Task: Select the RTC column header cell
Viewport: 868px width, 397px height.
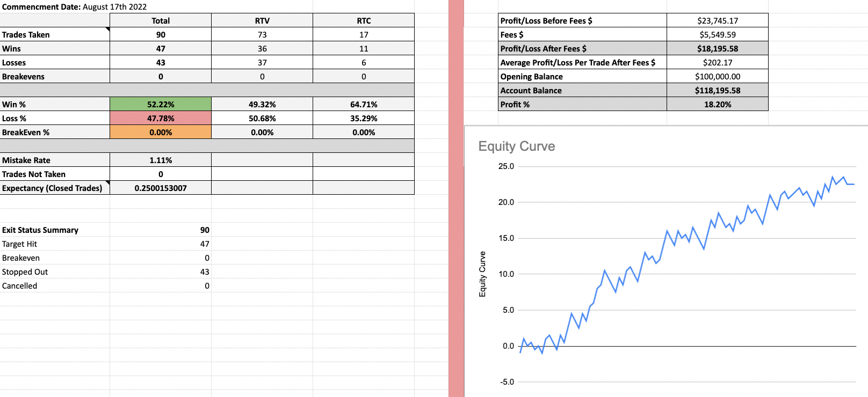Action: tap(364, 21)
